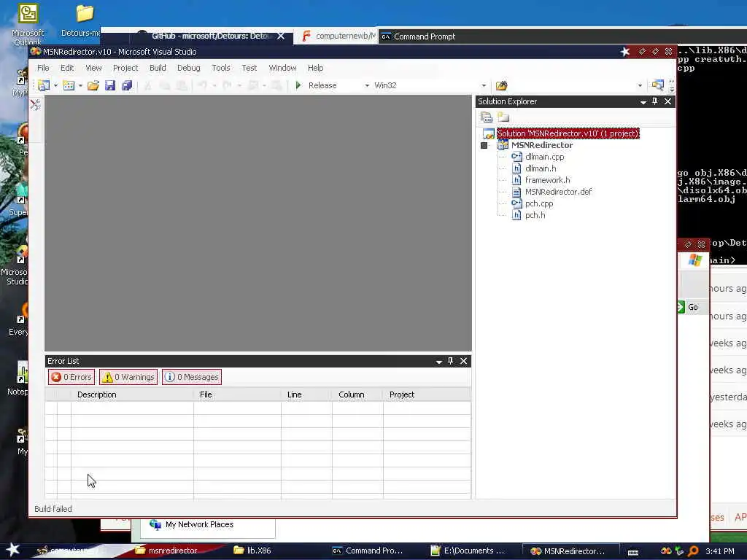This screenshot has width=747, height=560.
Task: Sort Error List by Line column
Action: pos(306,394)
